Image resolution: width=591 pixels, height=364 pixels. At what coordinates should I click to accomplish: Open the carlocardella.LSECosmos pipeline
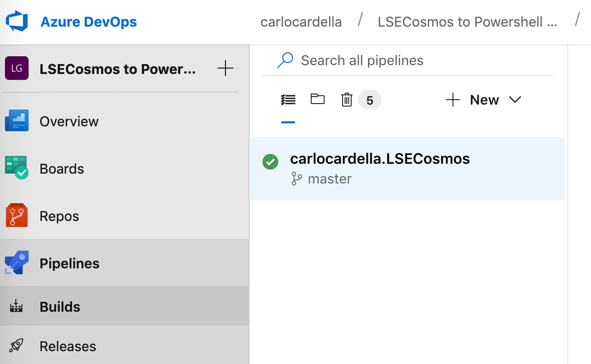point(380,158)
